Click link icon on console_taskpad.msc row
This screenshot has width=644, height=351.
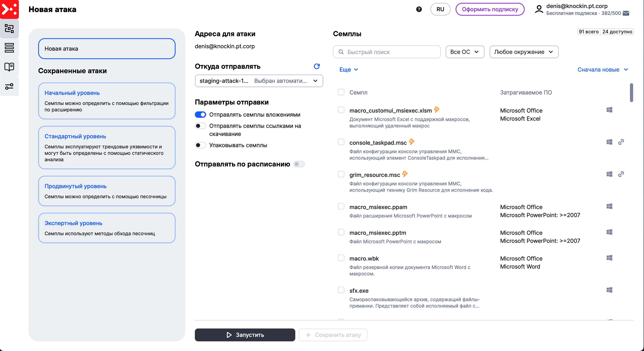tap(621, 142)
